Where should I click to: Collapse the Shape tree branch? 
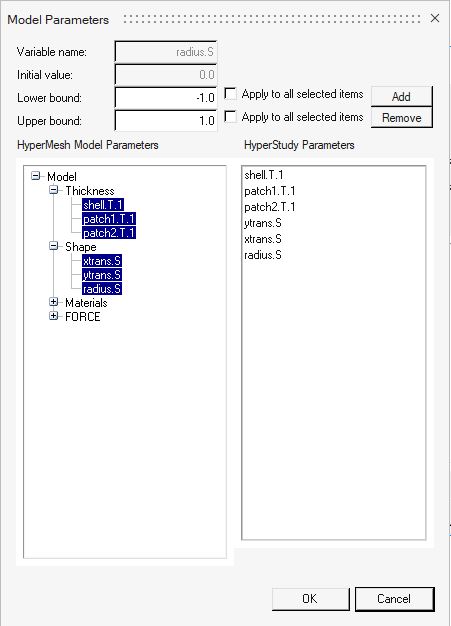pos(54,246)
